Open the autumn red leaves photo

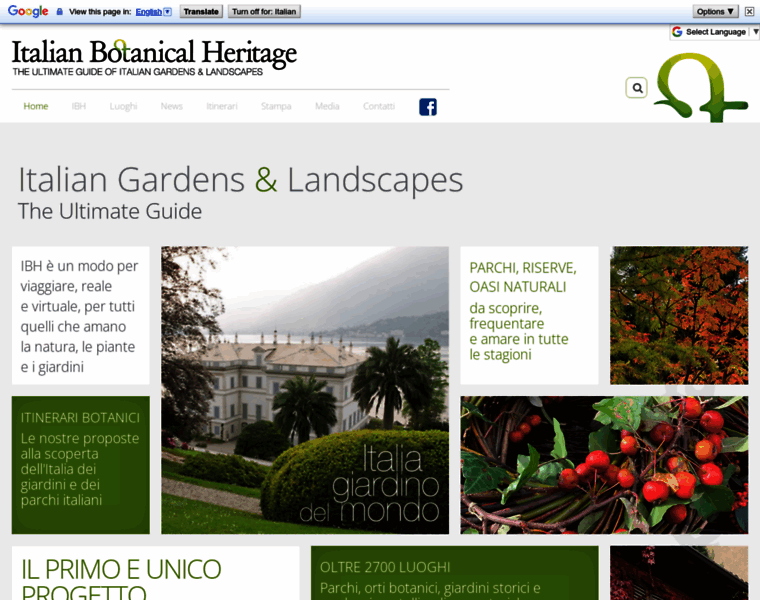[679, 315]
